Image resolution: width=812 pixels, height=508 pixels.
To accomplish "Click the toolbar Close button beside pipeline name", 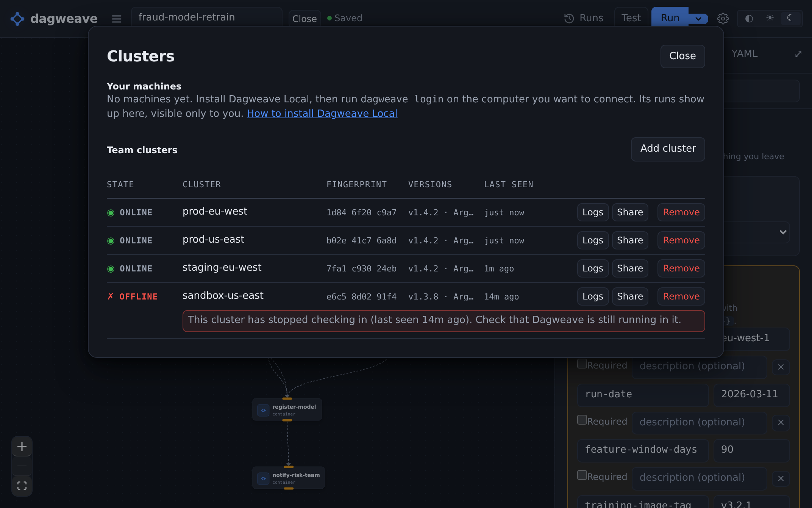I will pyautogui.click(x=304, y=19).
